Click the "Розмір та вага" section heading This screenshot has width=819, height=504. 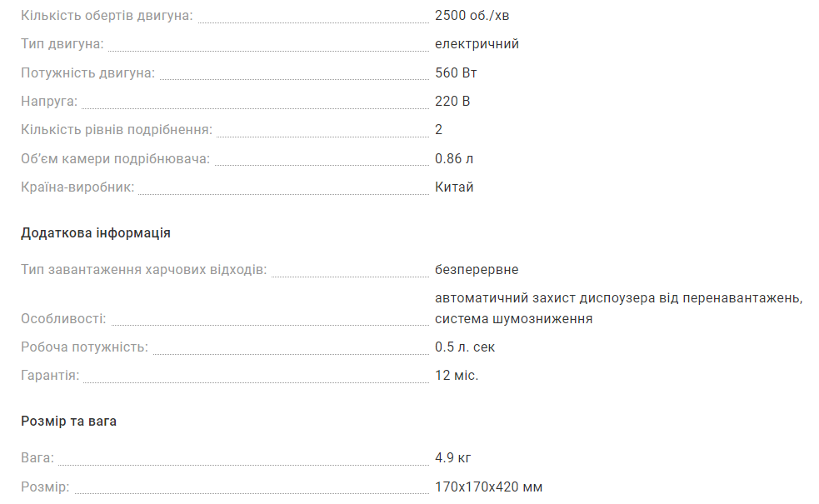(68, 422)
